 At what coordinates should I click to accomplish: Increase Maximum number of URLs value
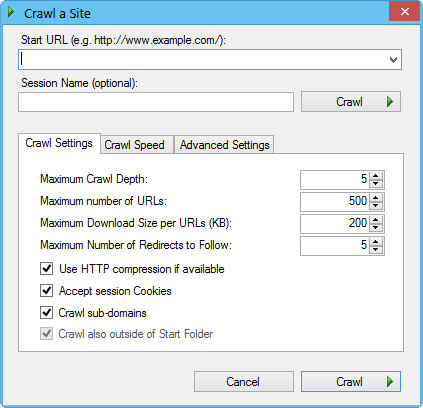tap(376, 198)
